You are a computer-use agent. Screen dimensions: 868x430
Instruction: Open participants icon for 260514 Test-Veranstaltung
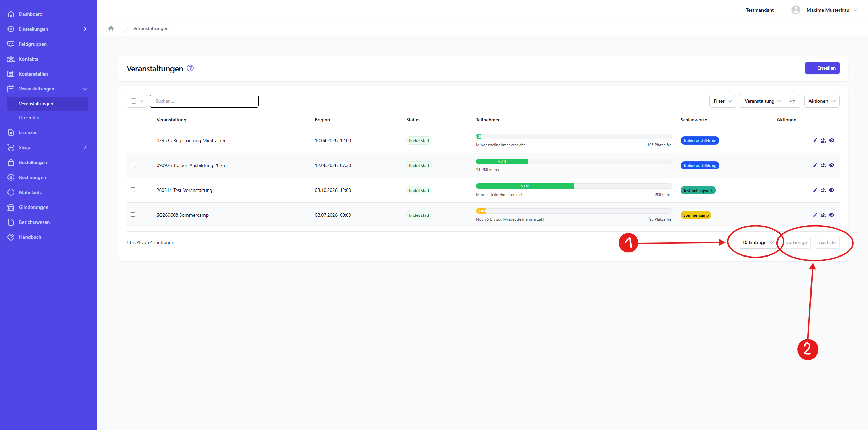coord(823,190)
